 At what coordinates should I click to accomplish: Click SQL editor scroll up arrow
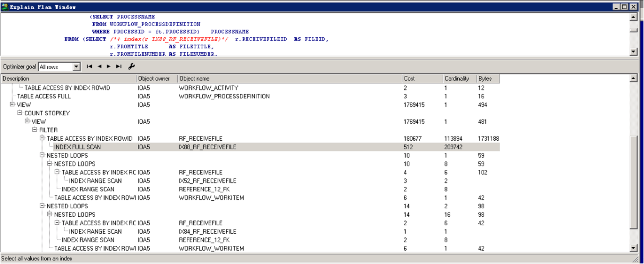coord(633,17)
